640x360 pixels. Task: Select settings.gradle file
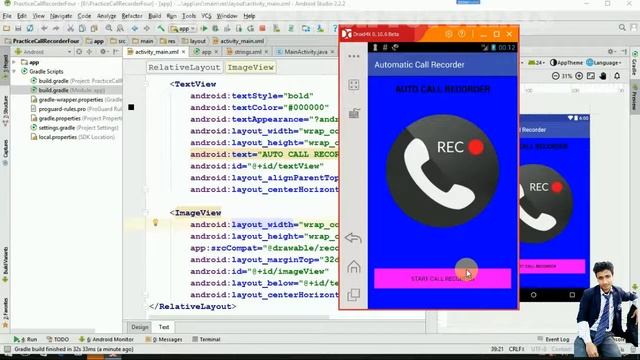coord(74,128)
